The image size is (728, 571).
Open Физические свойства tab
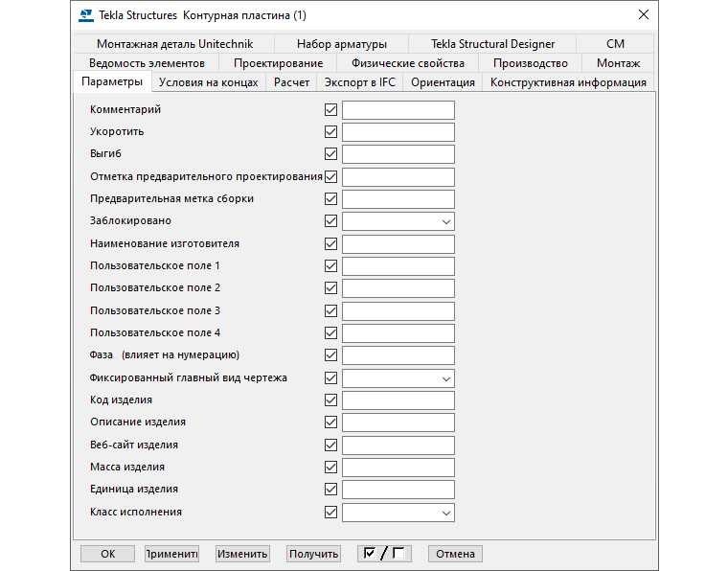coord(408,63)
